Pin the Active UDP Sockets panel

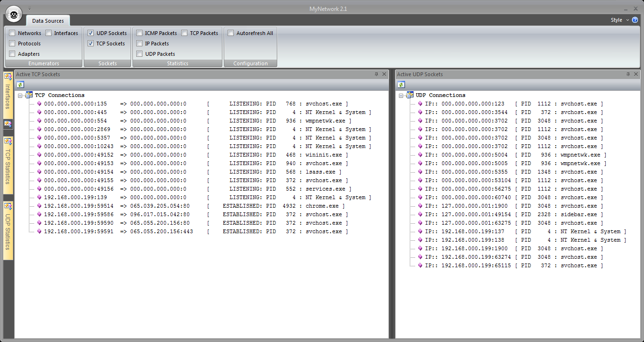pyautogui.click(x=628, y=74)
